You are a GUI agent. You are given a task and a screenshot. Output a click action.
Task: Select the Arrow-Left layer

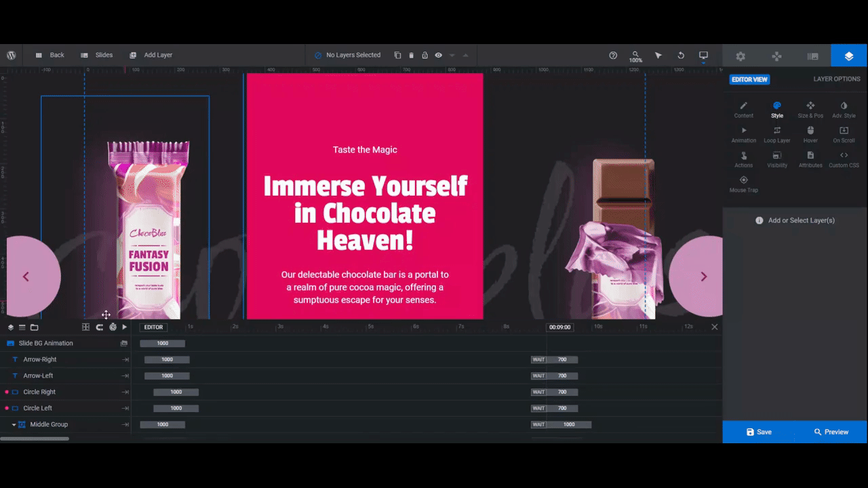66,376
